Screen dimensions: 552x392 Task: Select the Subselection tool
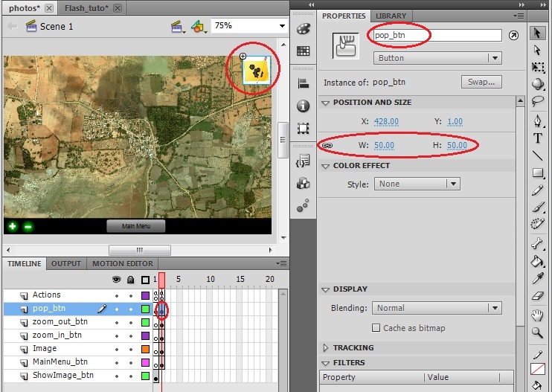(537, 50)
